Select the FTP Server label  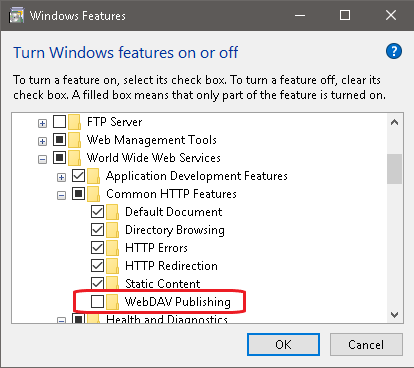(115, 122)
